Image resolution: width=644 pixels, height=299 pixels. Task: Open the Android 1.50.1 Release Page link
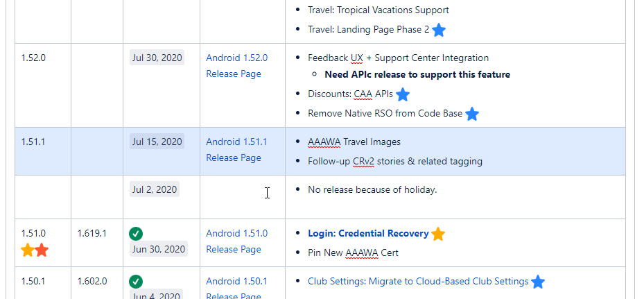point(236,288)
